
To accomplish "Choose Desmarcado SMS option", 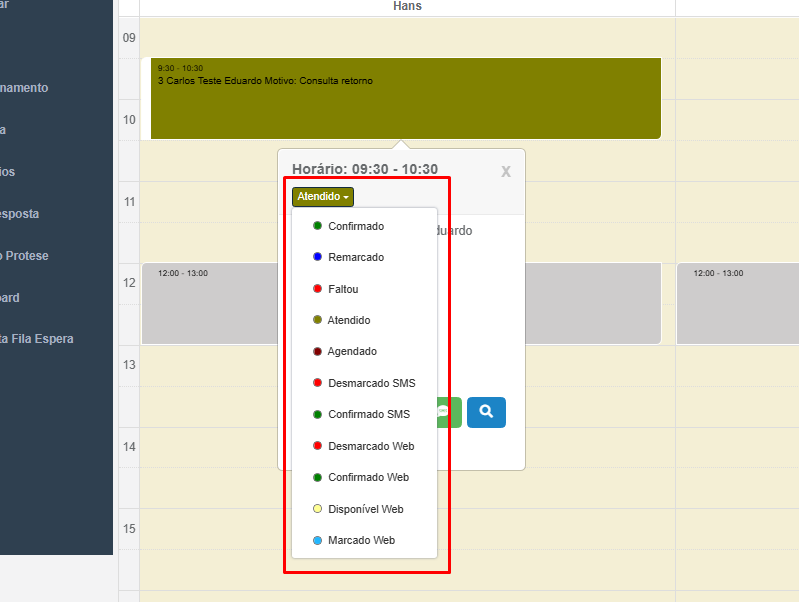I will 371,383.
